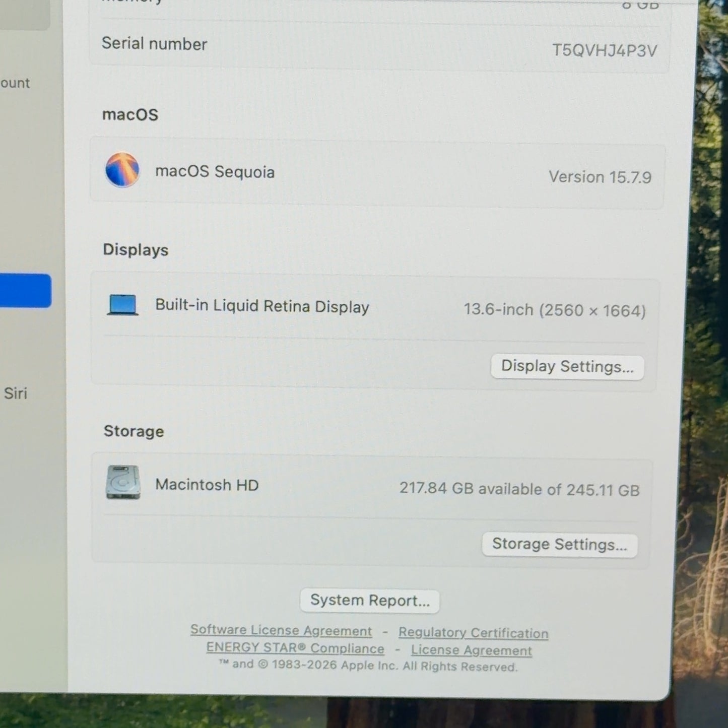Viewport: 728px width, 728px height.
Task: Select the Siri item in sidebar
Action: click(x=15, y=393)
